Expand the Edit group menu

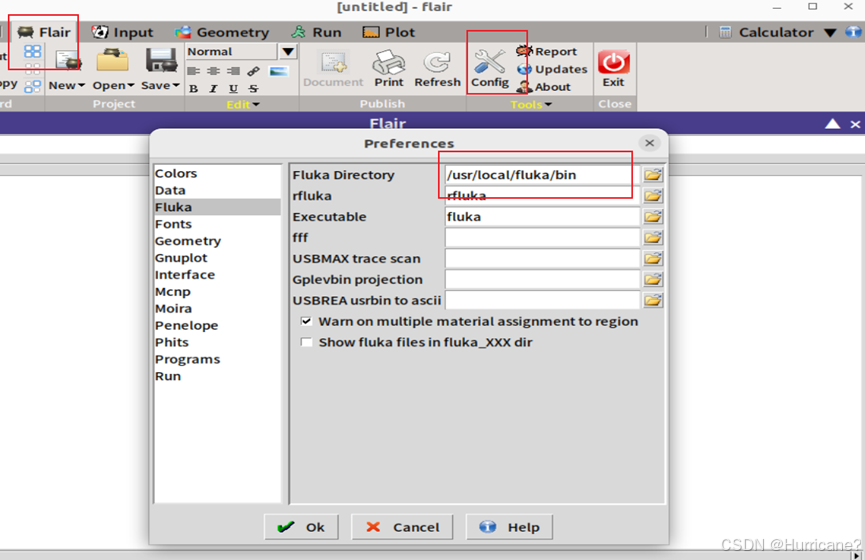pos(243,104)
